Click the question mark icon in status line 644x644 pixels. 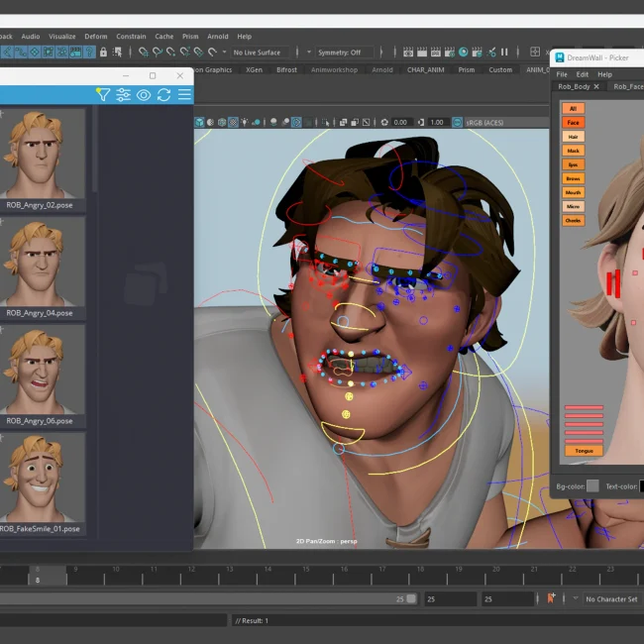tap(89, 53)
